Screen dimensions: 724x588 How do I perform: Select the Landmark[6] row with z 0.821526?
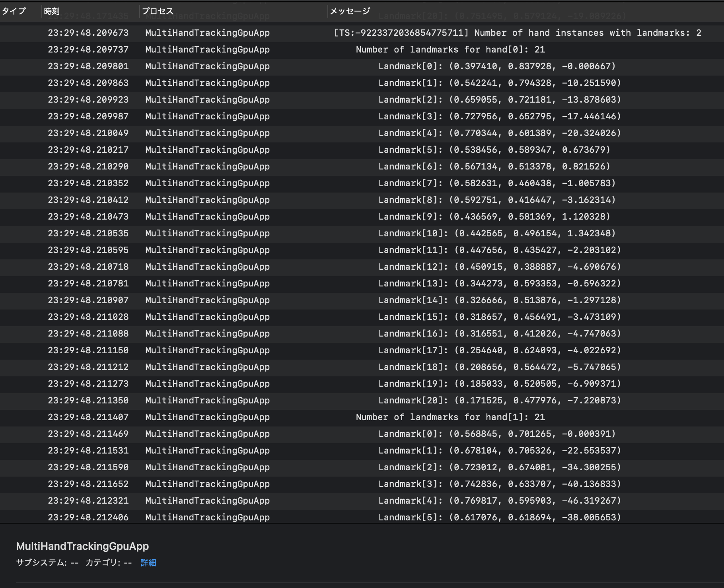coord(494,167)
